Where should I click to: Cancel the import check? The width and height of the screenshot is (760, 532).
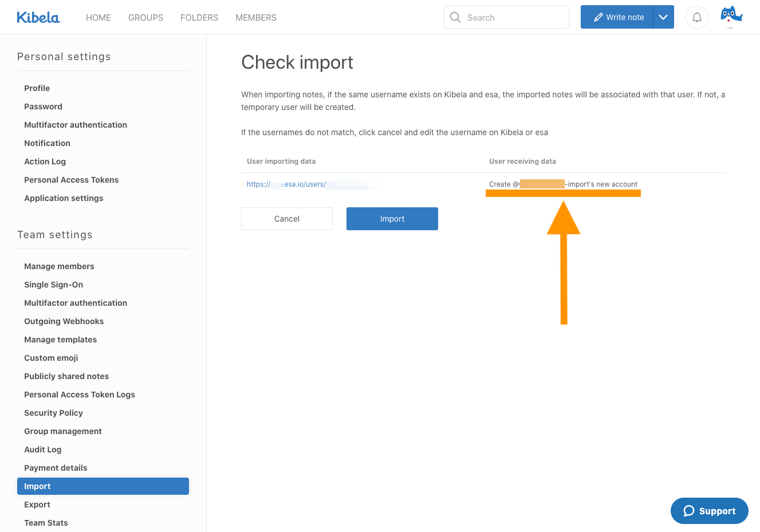(287, 219)
